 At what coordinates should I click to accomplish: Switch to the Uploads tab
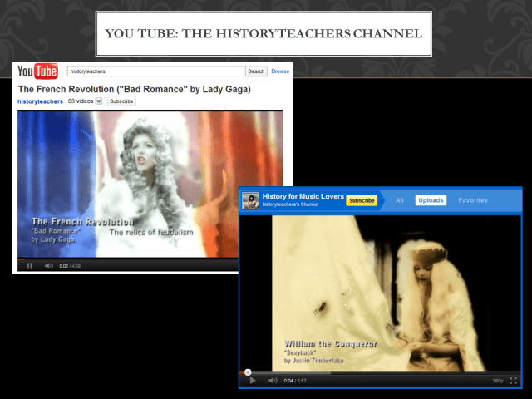[x=431, y=200]
